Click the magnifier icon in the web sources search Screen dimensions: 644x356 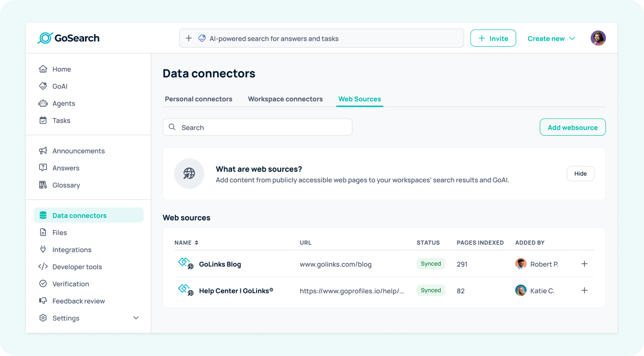pos(172,127)
